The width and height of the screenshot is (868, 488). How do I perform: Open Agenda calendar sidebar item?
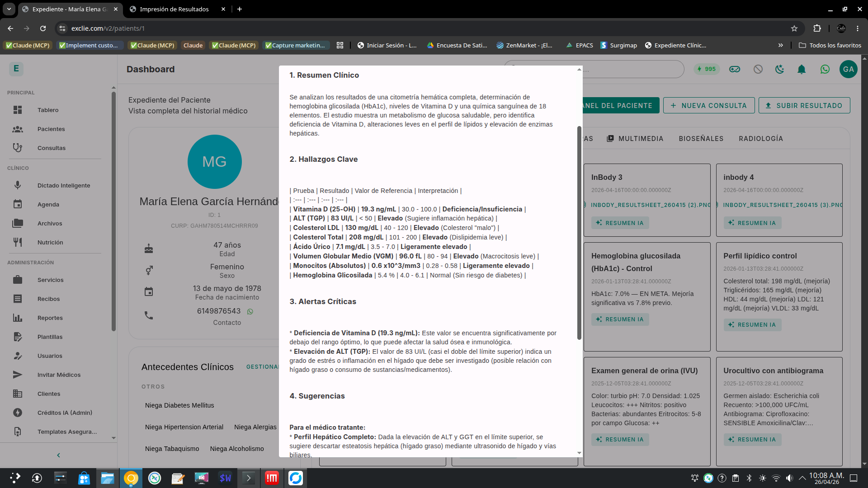click(48, 204)
